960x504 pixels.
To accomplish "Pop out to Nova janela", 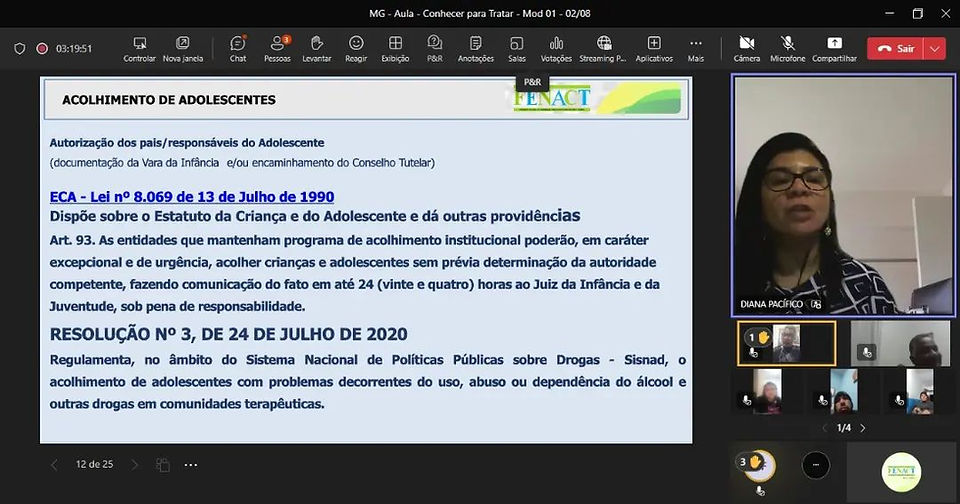I will click(x=182, y=49).
